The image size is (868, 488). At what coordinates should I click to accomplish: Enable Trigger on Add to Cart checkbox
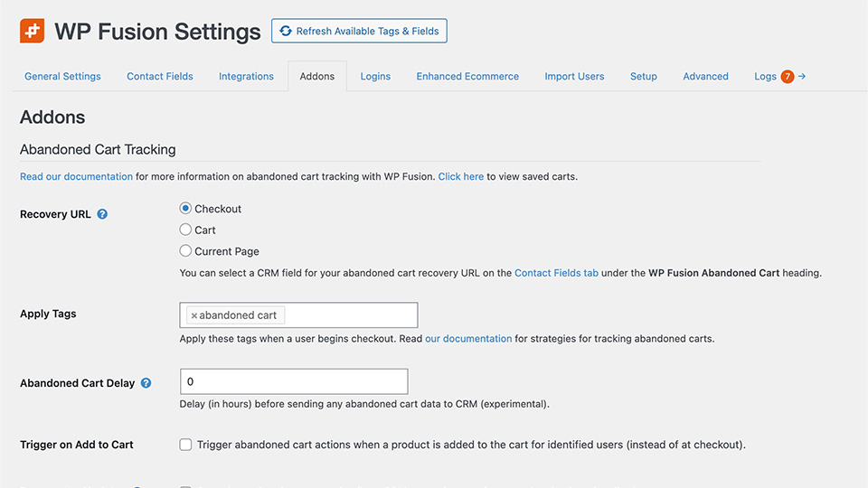[185, 445]
